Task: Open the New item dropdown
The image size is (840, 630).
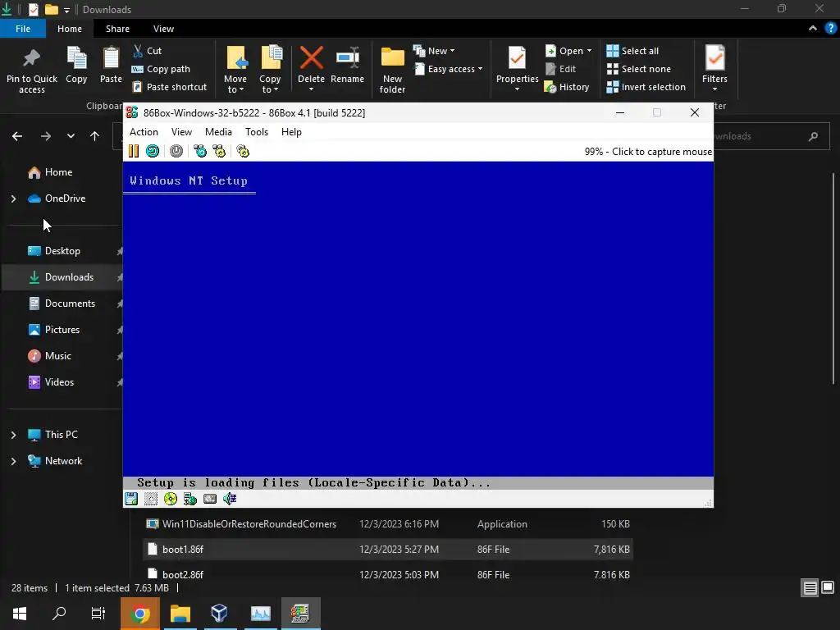Action: [434, 51]
